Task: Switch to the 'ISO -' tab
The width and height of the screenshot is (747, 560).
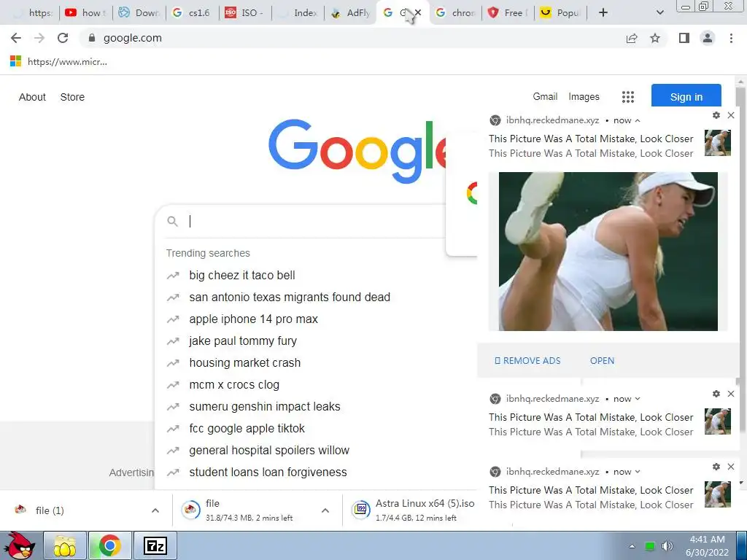Action: [x=244, y=13]
